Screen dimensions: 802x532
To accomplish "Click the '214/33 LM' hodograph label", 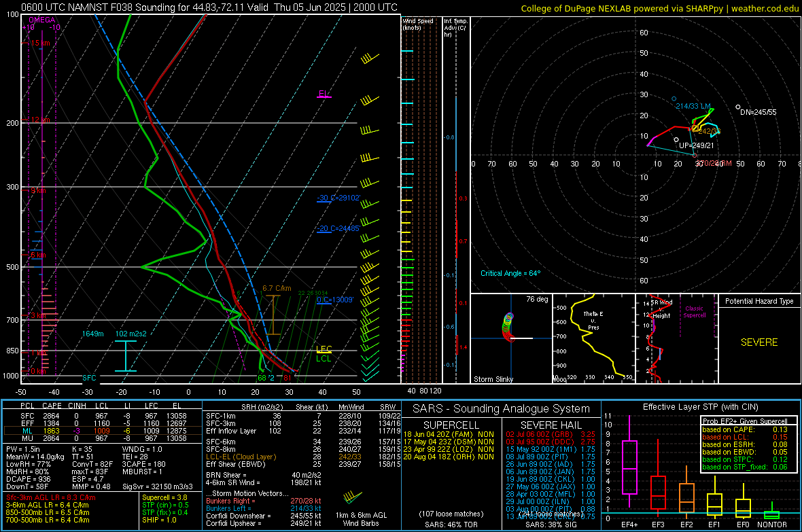I will click(693, 106).
